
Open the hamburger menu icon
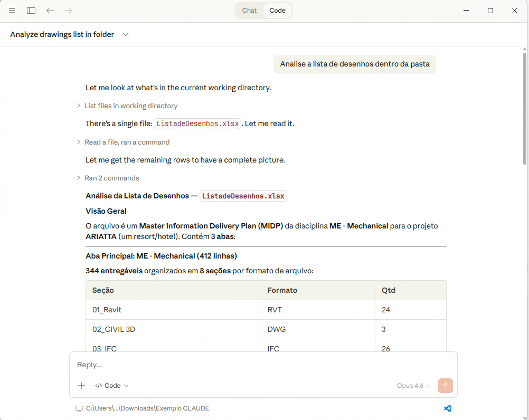click(x=12, y=11)
